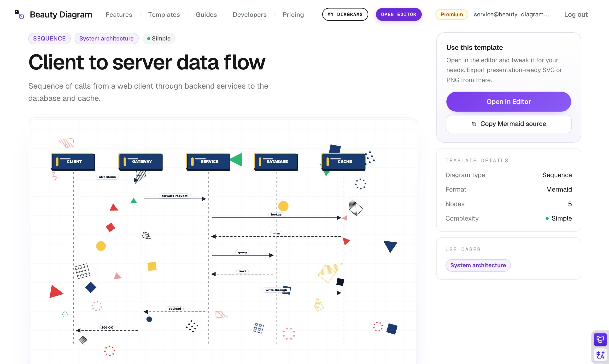Open the Pricing menu item
Image resolution: width=609 pixels, height=364 pixels.
click(x=293, y=14)
